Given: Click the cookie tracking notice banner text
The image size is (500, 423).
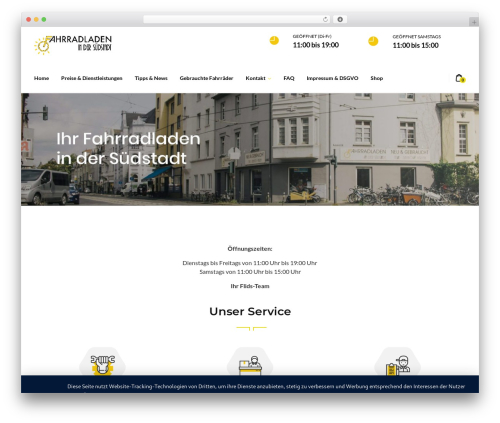Looking at the screenshot, I should (x=266, y=386).
